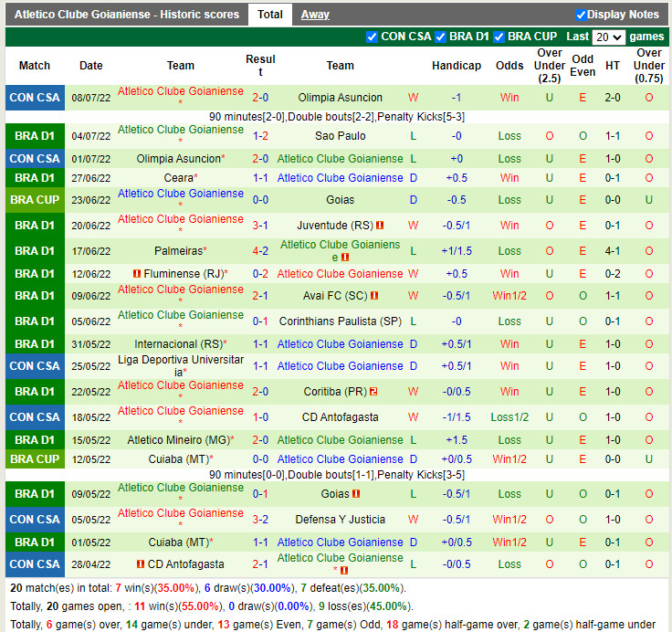Click the Over Under (2.5) column header

coord(550,66)
